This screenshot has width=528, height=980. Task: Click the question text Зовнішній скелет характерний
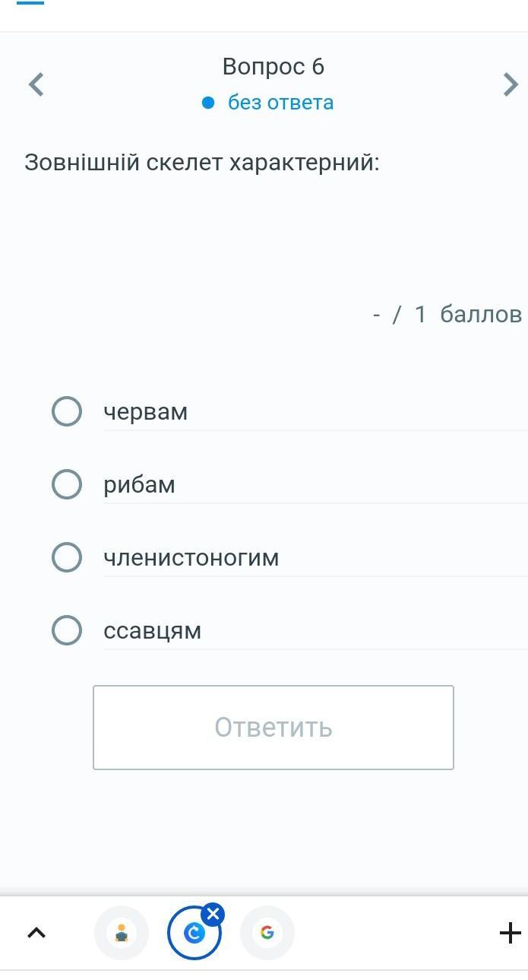tap(202, 163)
